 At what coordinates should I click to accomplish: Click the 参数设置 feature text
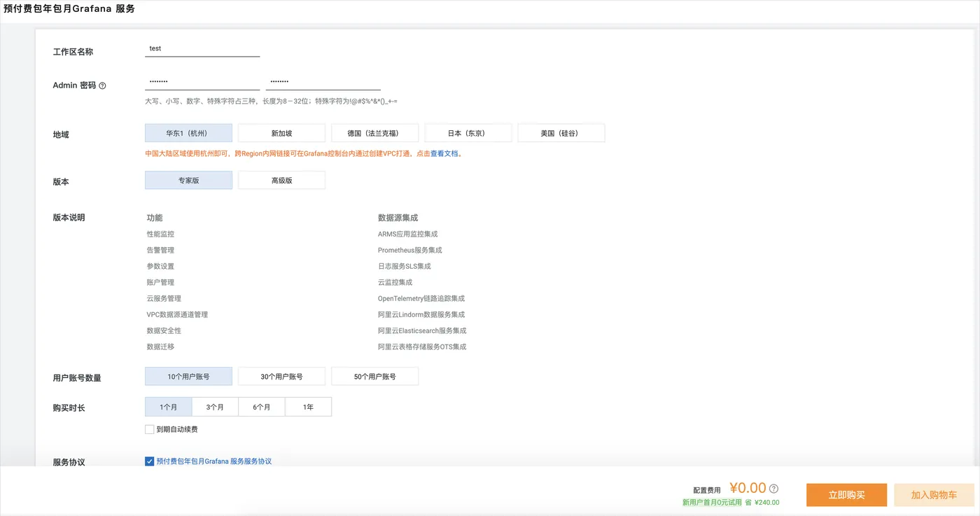pos(160,266)
